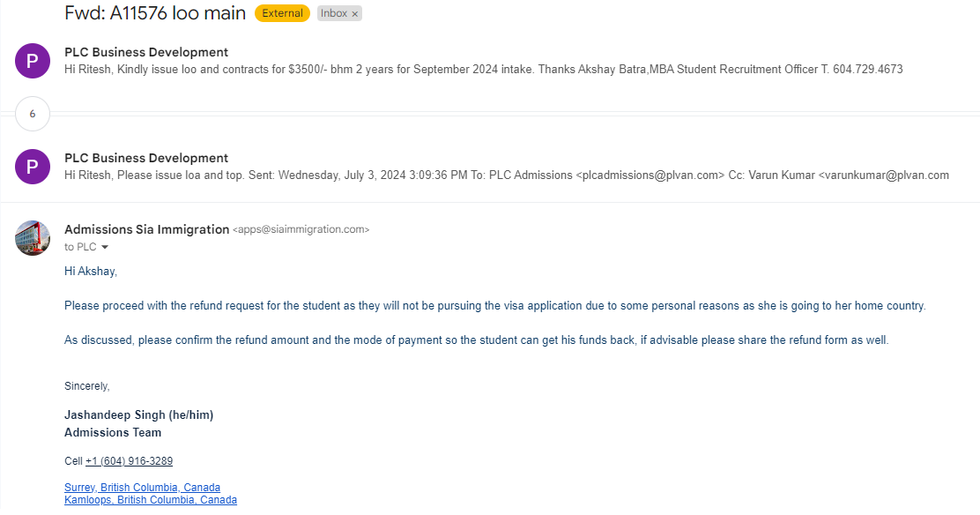Click sender email apps@siaimmigration.com
Screen dimensions: 980x515
(301, 229)
